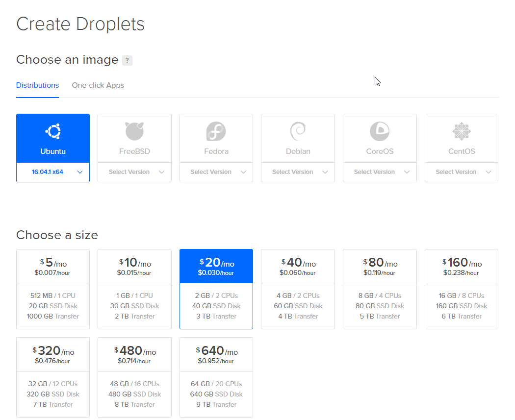Switch to the One-click Apps tab

coord(98,85)
